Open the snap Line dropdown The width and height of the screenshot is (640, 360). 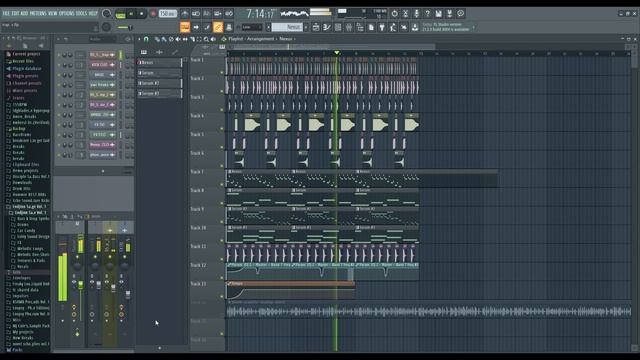pyautogui.click(x=251, y=27)
